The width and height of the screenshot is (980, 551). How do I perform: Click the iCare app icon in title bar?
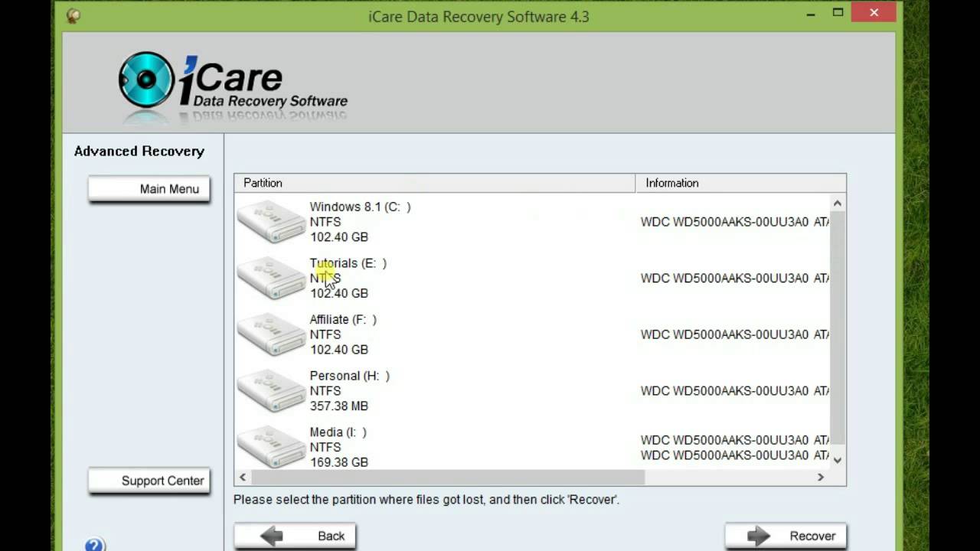coord(73,15)
